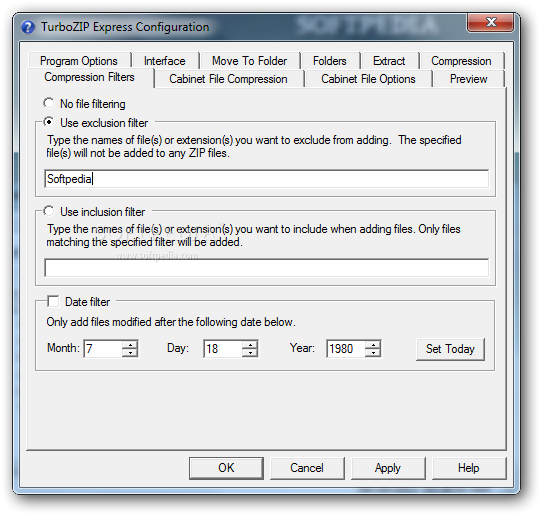The image size is (541, 515).
Task: Select the No file filtering radio button
Action: point(49,103)
